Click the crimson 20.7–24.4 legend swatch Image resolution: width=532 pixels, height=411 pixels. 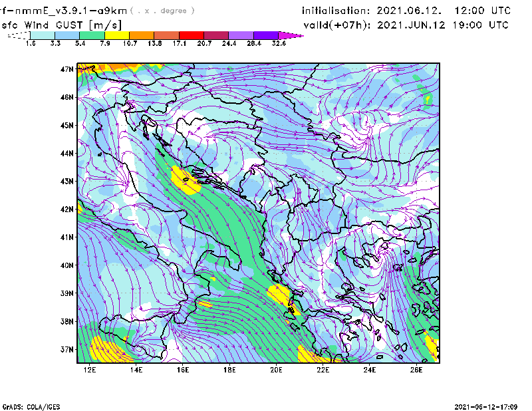(x=216, y=35)
